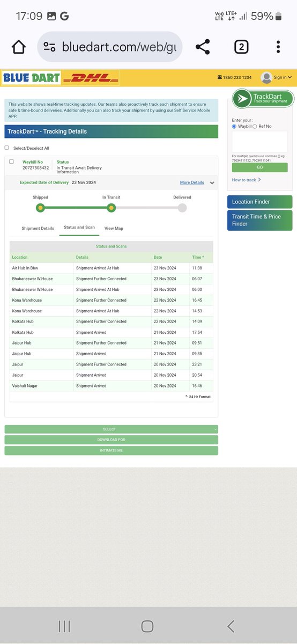The width and height of the screenshot is (297, 644).
Task: Select the Ref No radio button
Action: [255, 126]
